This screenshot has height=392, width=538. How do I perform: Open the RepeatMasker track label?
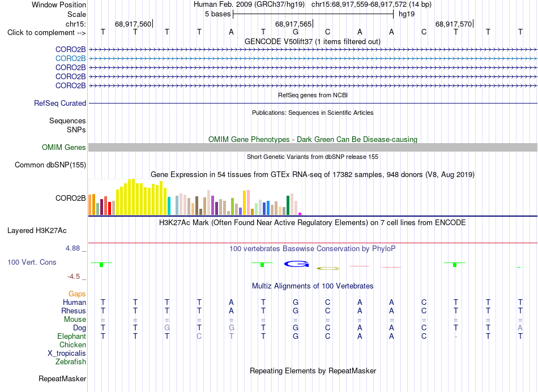pos(62,378)
